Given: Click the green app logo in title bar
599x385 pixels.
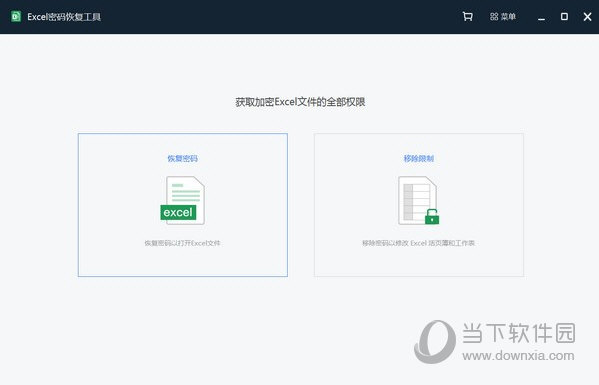Looking at the screenshot, I should 16,16.
